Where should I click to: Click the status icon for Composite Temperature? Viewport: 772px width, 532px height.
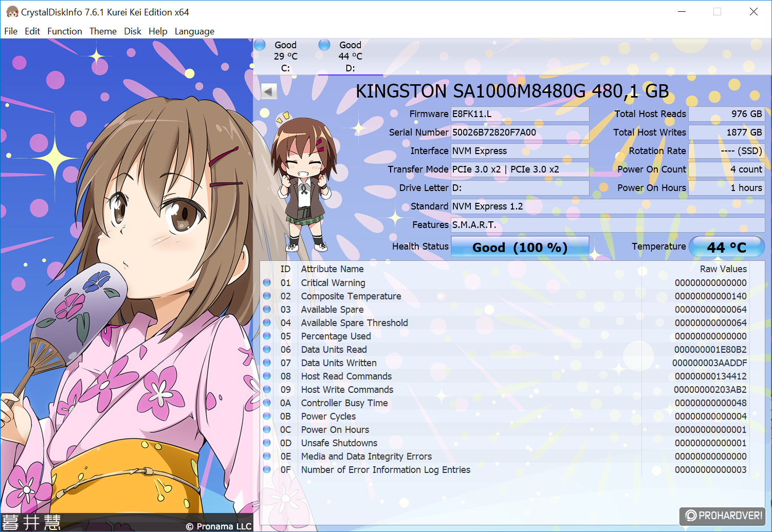pos(267,296)
